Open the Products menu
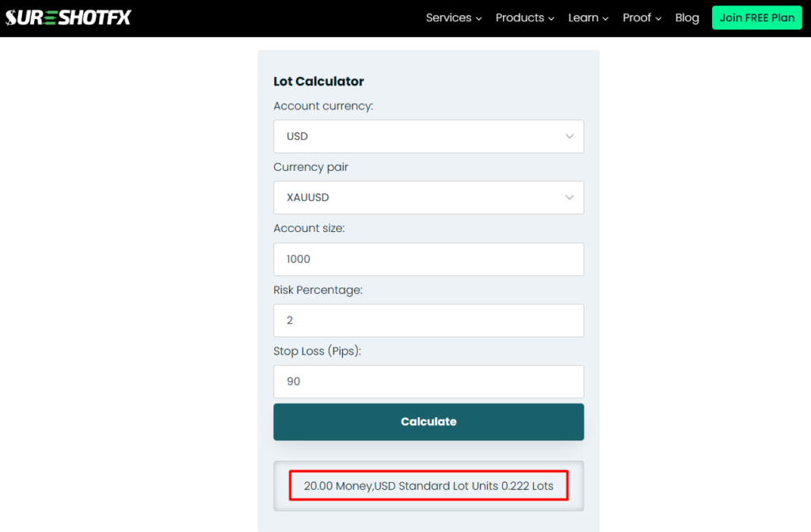This screenshot has height=532, width=811. coord(520,17)
